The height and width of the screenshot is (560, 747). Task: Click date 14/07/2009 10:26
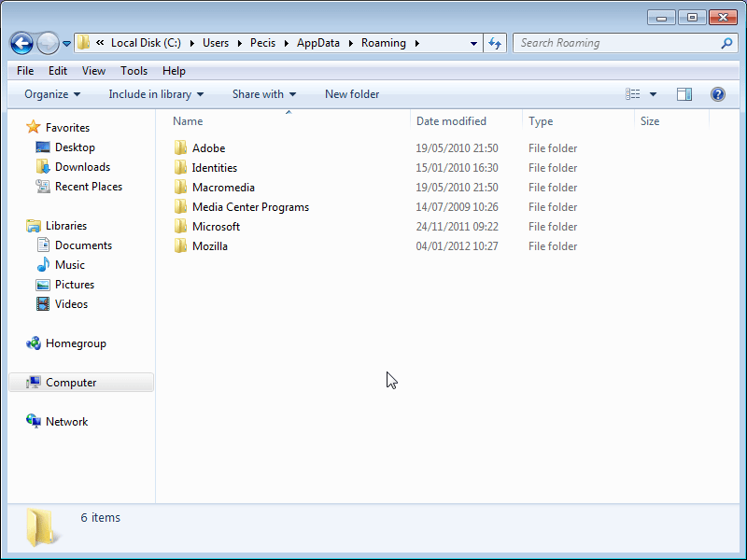(x=457, y=206)
